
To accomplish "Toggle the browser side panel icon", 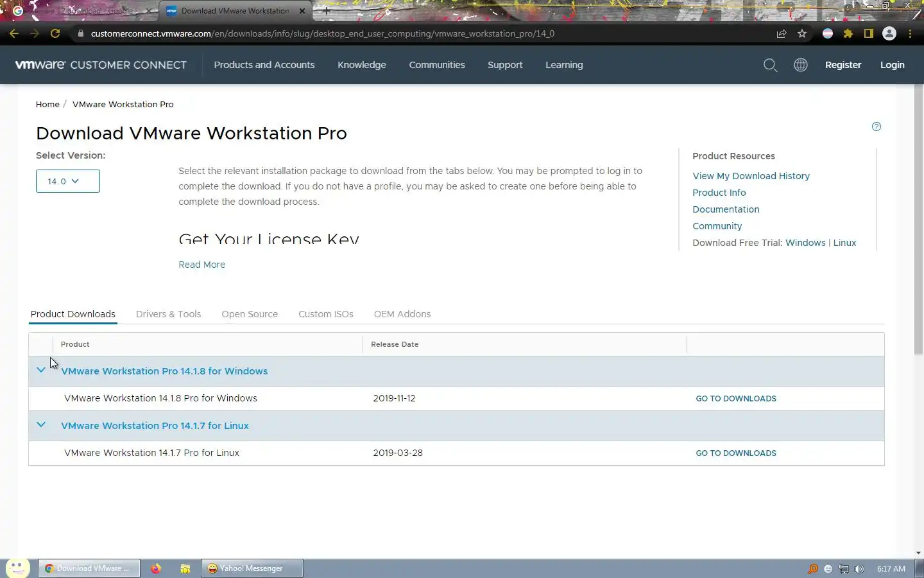I will coord(869,33).
